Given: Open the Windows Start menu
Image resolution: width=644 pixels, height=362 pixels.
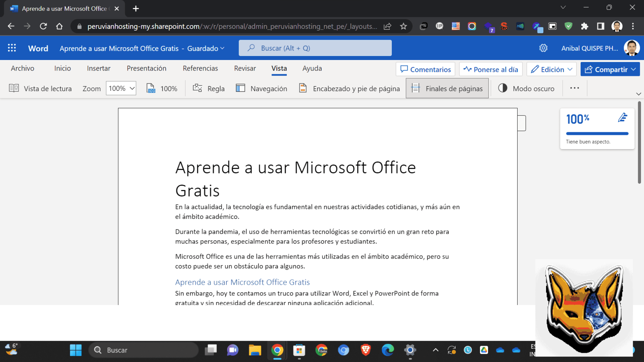Looking at the screenshot, I should tap(76, 350).
